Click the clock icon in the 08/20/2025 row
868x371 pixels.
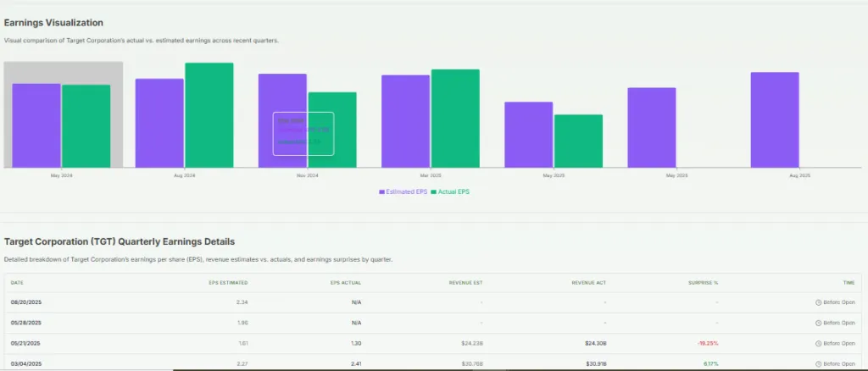(819, 302)
